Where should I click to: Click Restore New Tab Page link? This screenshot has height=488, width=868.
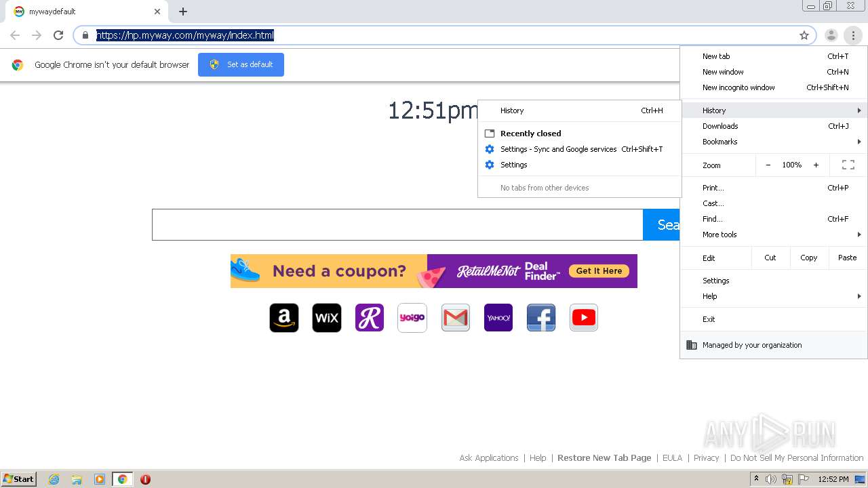click(604, 458)
